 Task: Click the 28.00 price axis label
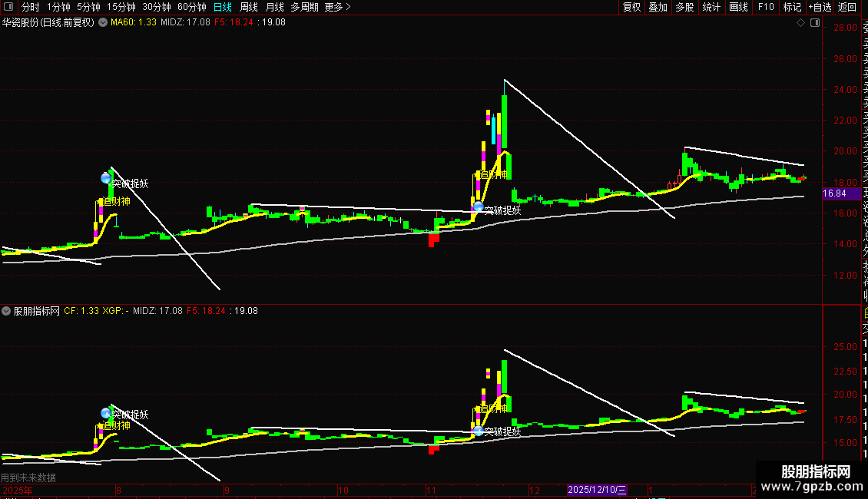[x=845, y=27]
